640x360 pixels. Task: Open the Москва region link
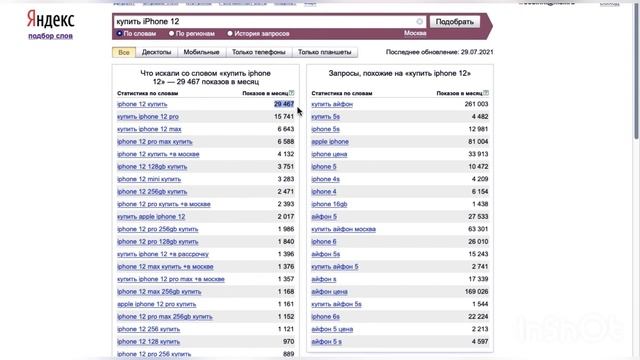[415, 33]
